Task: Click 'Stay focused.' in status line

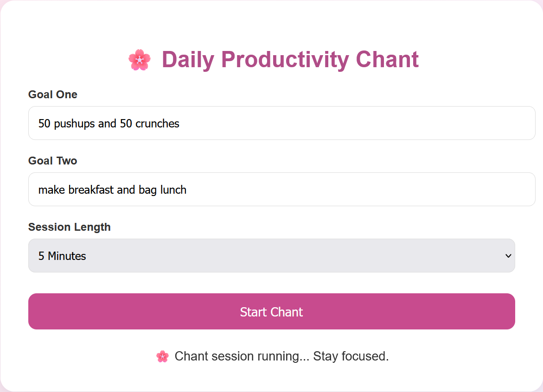Action: [x=351, y=356]
